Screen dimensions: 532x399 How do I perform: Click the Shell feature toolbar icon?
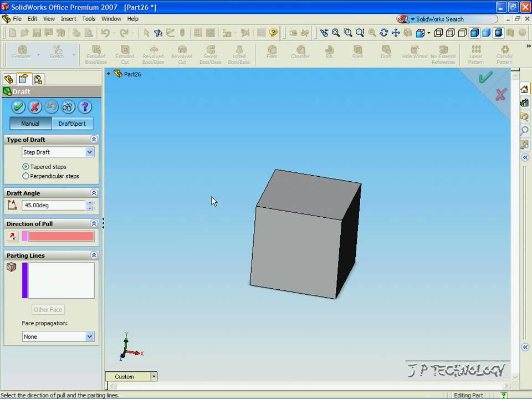pos(357,52)
